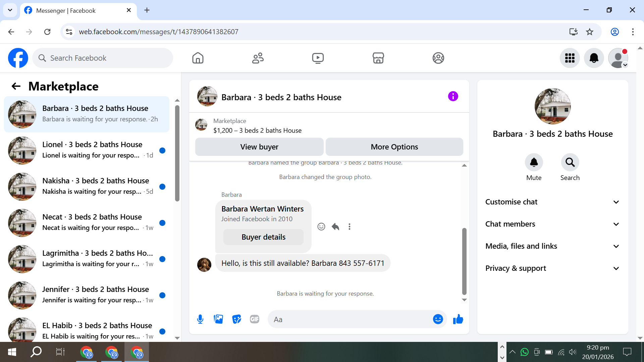Attach a file with the photo icon
The width and height of the screenshot is (644, 362).
218,319
